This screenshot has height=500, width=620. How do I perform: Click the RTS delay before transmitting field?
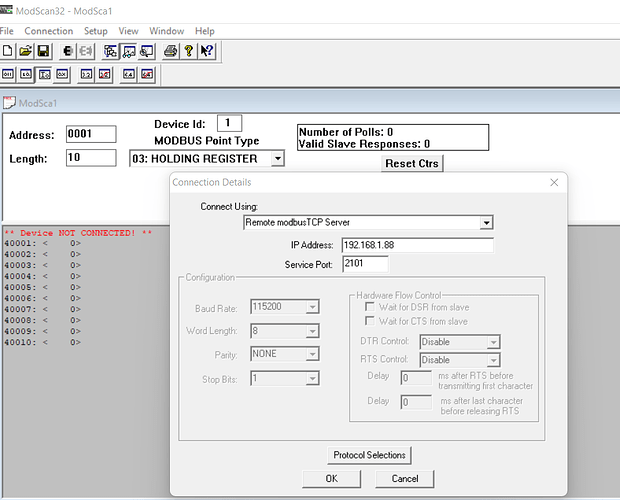point(416,378)
